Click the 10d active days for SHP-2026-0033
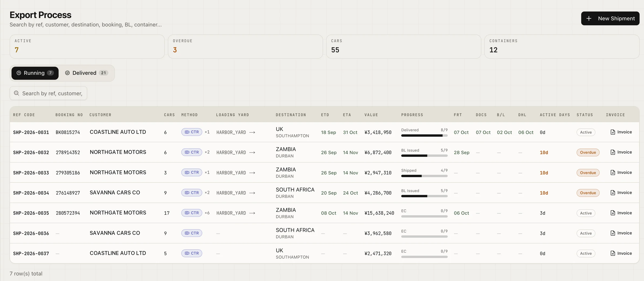This screenshot has height=281, width=644. tap(544, 173)
